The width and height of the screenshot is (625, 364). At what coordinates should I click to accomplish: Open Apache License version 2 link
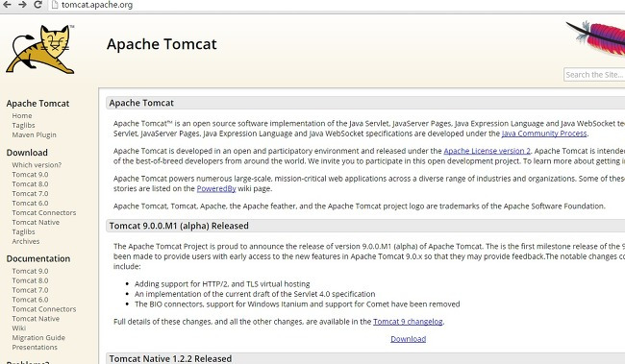487,151
